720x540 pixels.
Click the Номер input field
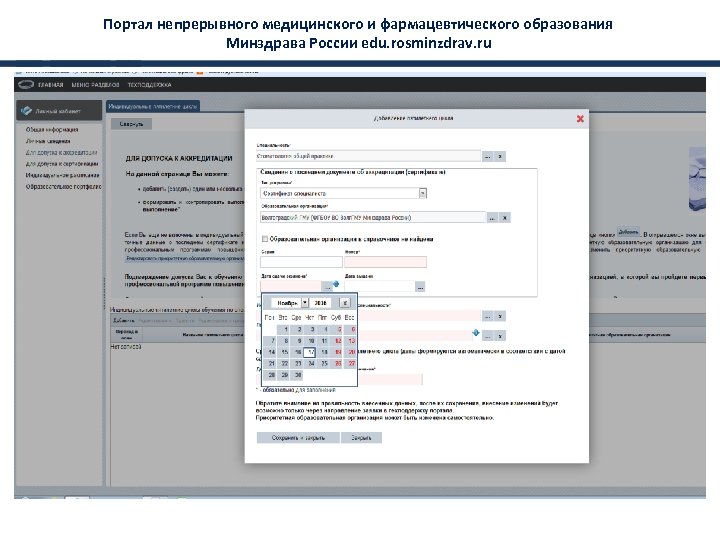(385, 262)
